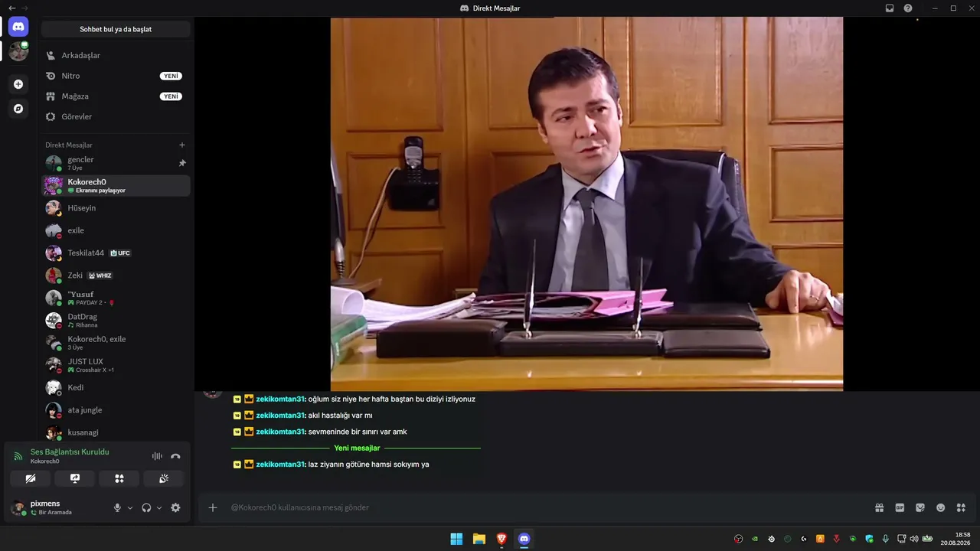This screenshot has width=980, height=551.
Task: Open the GIF picker
Action: coord(900,507)
